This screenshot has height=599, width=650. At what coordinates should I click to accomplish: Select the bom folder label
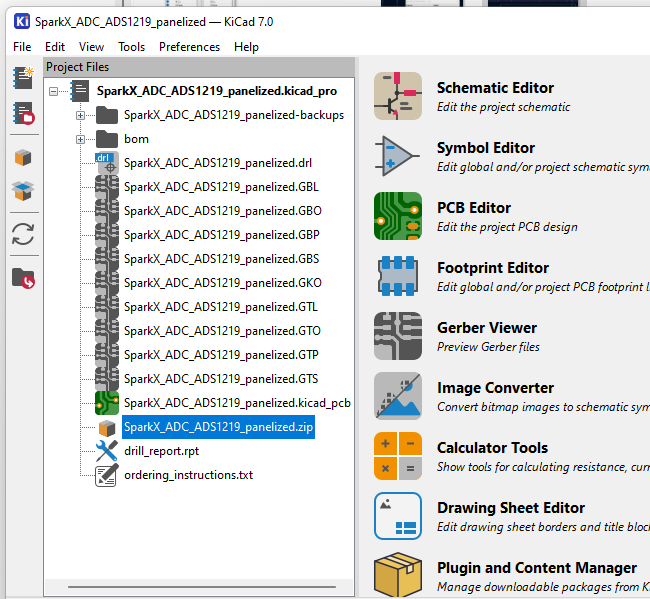tap(136, 139)
